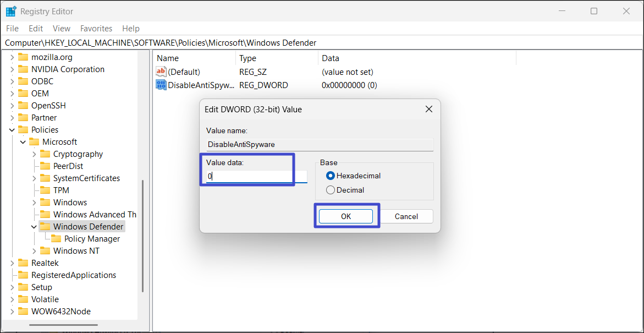Sort values by the Name column header
This screenshot has height=333, width=644.
click(194, 58)
